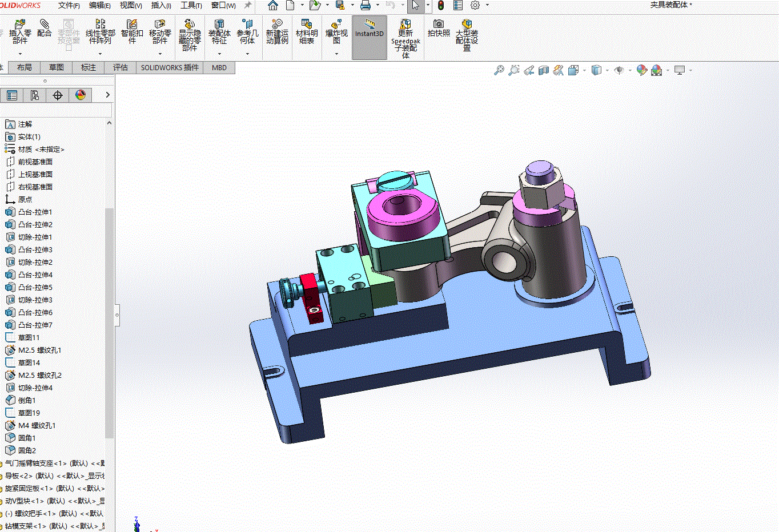779x532 pixels.
Task: Open dropdown arrow under 参考几何体
Action: (247, 54)
